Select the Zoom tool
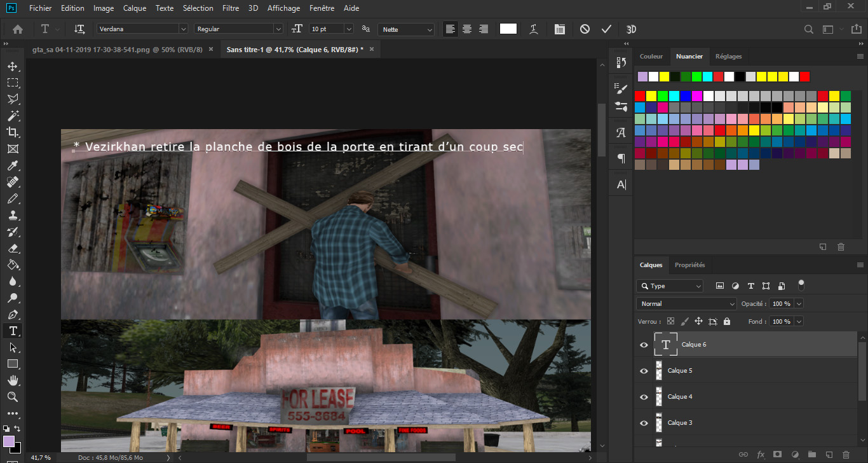Screen dimensions: 868x463 [12, 397]
